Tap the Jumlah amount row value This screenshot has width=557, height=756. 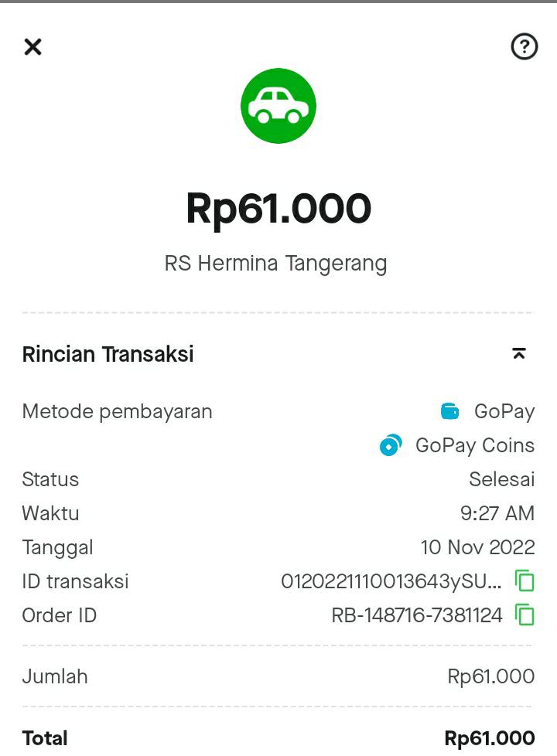point(490,676)
